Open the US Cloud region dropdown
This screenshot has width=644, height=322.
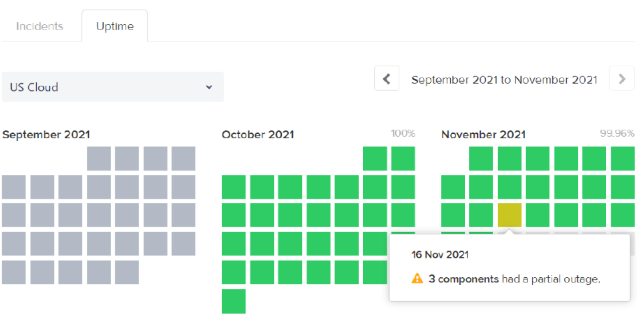113,87
